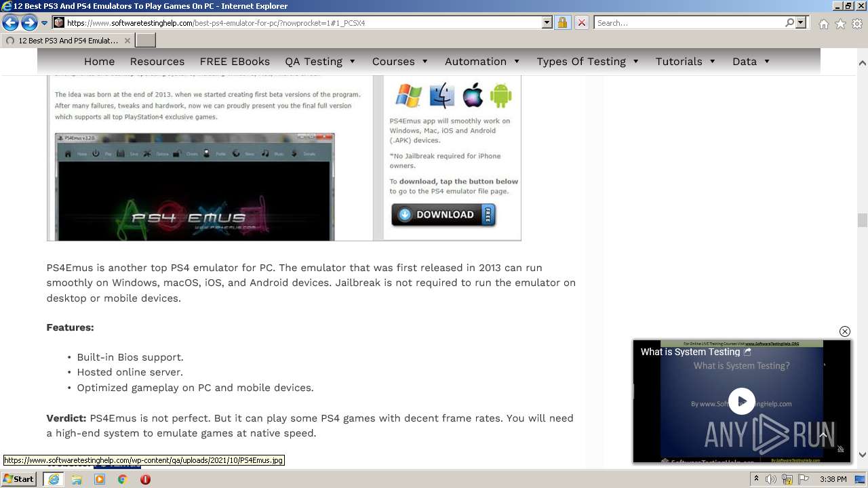The width and height of the screenshot is (868, 488).
Task: Open the search provider dropdown
Action: (x=801, y=22)
